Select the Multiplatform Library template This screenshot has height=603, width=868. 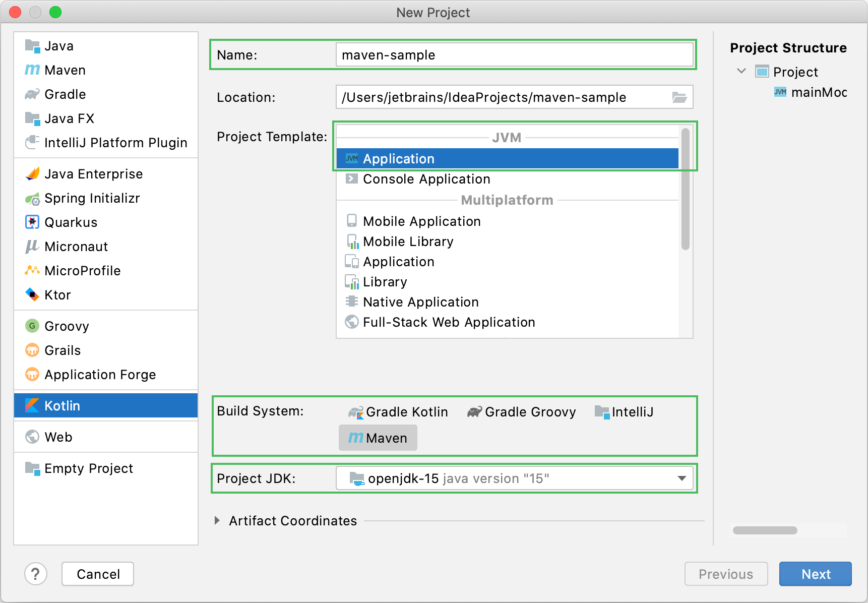508,282
